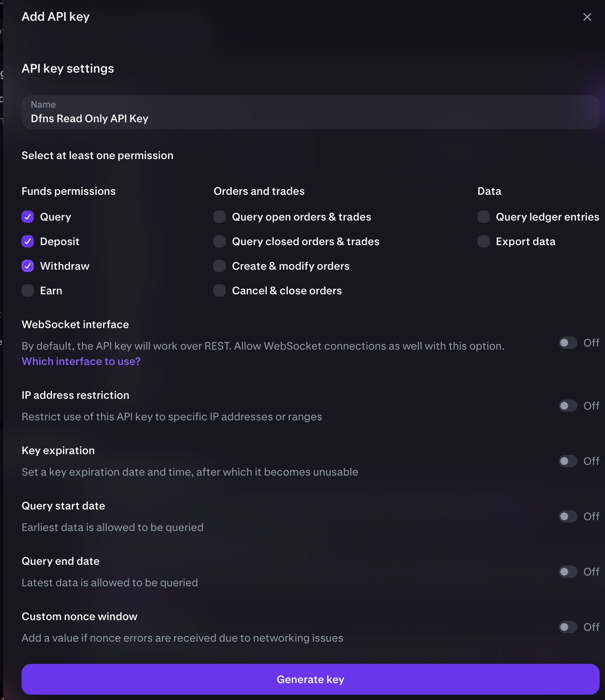Open the 'Which interface to use?' link
Screen dimensions: 605x700
[81, 361]
